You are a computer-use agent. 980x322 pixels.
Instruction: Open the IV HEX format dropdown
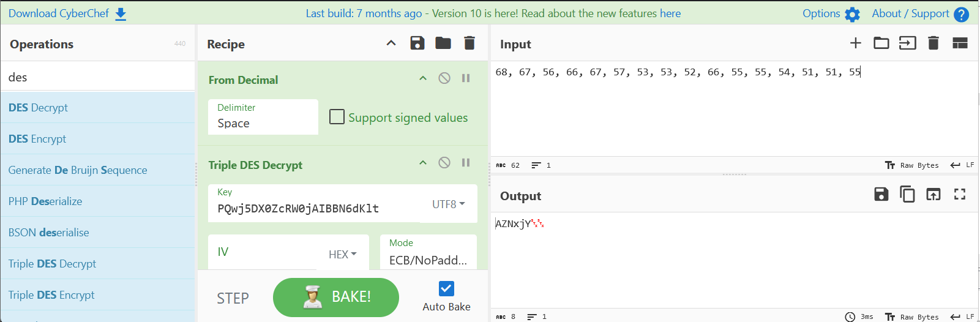coord(343,254)
